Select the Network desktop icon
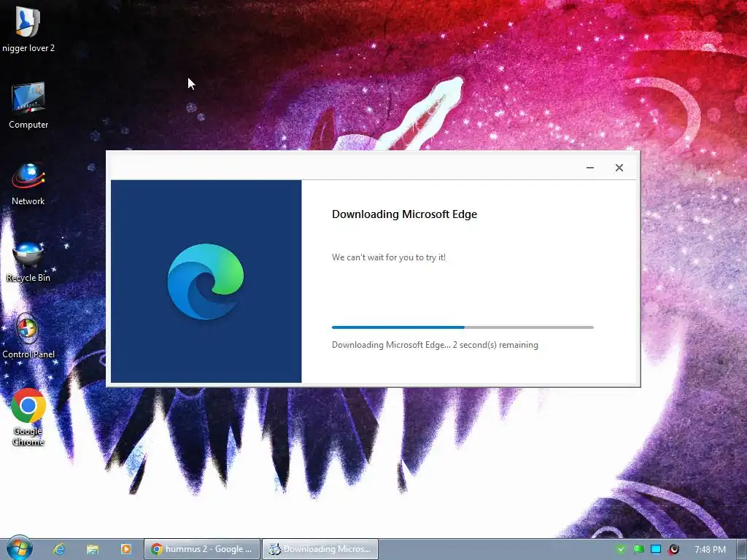 pyautogui.click(x=28, y=184)
